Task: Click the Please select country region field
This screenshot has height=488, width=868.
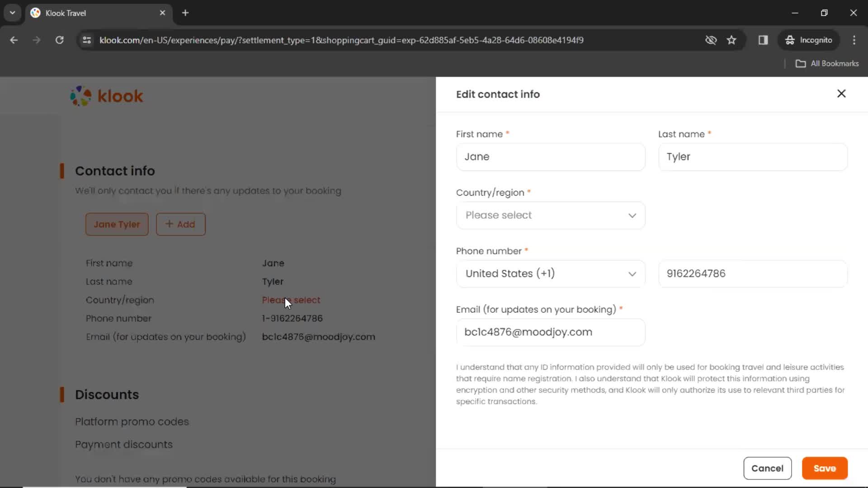Action: click(x=550, y=215)
